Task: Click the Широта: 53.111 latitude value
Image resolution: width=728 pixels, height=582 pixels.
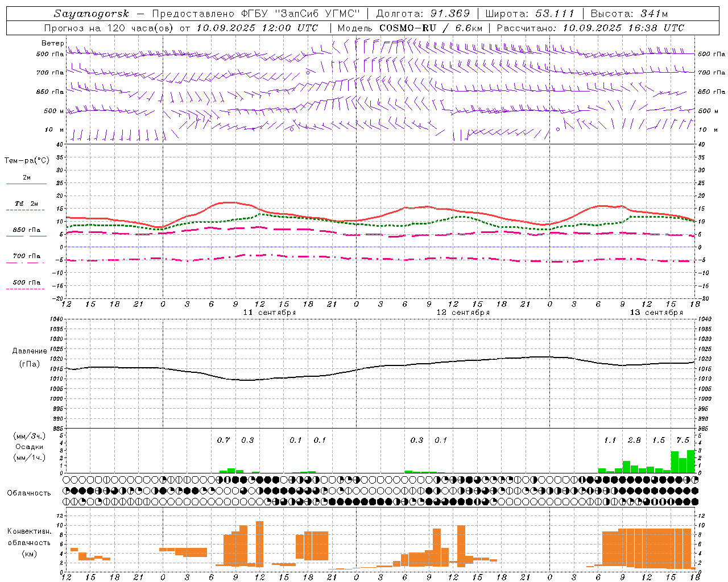Action: click(530, 14)
